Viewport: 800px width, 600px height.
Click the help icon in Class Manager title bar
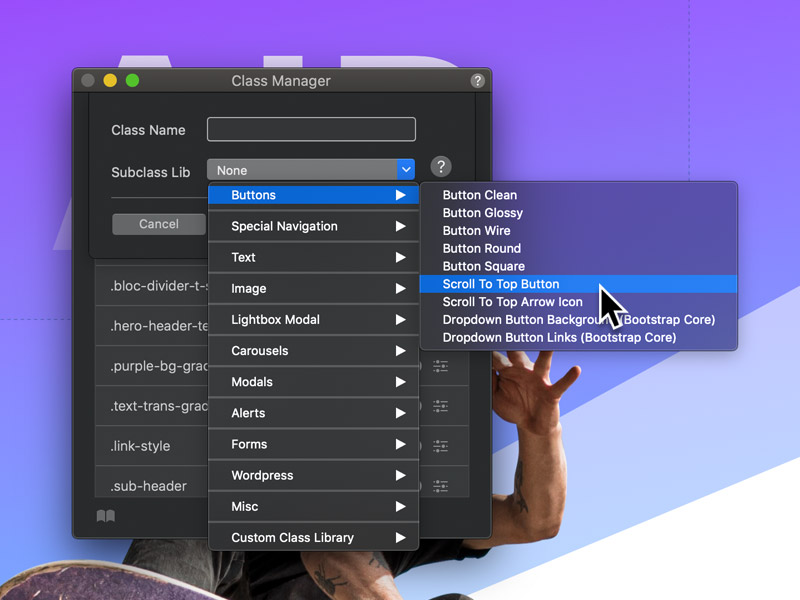tap(477, 81)
